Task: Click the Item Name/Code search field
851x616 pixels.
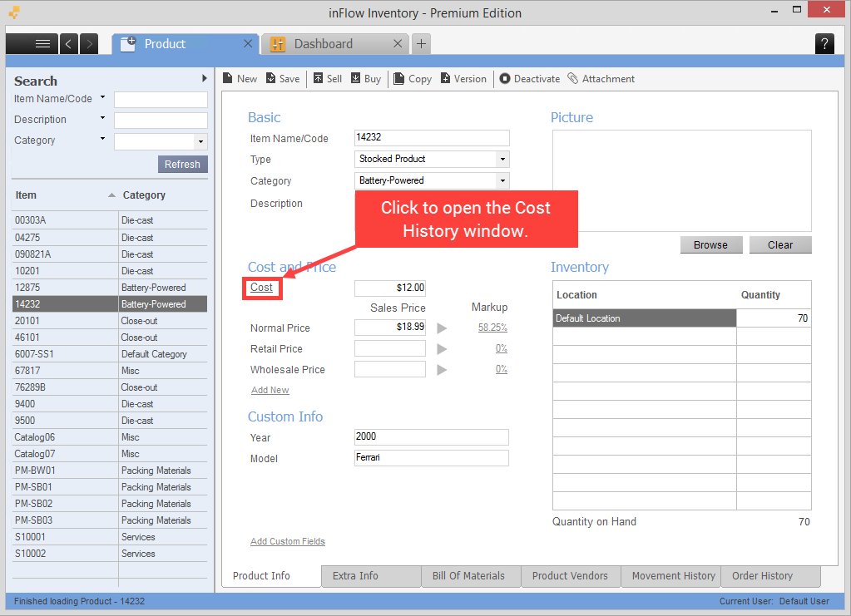Action: 161,100
